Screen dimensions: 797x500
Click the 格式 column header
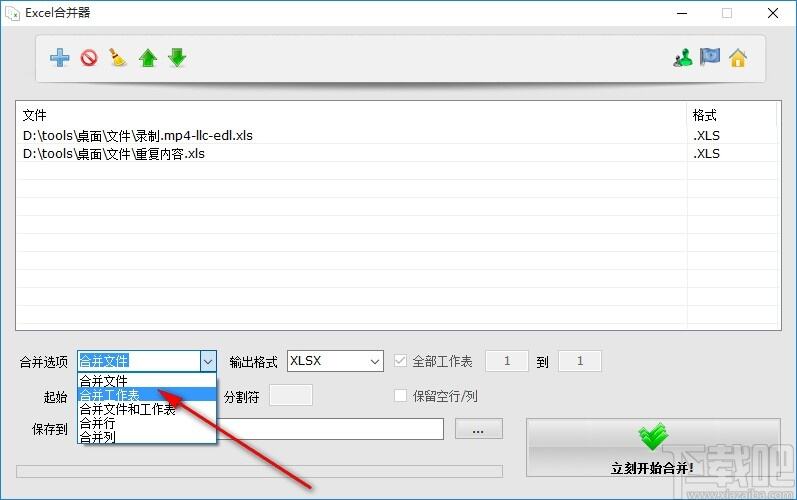[732, 115]
